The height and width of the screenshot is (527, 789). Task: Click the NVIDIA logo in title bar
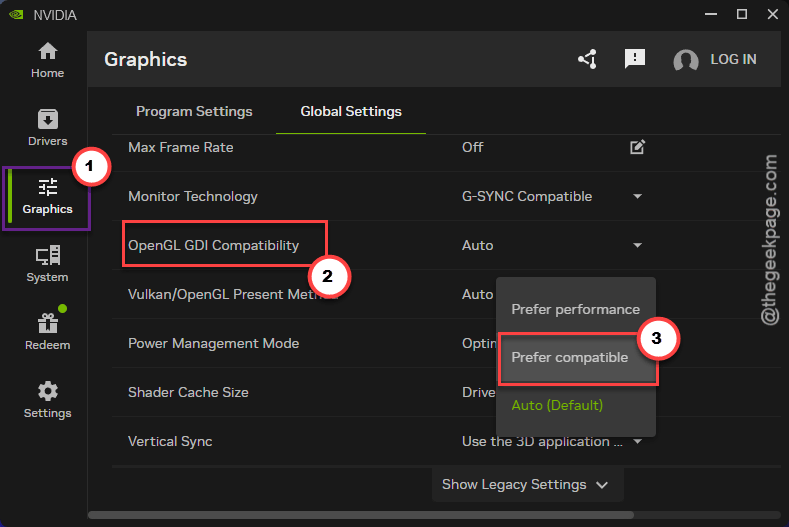point(16,15)
